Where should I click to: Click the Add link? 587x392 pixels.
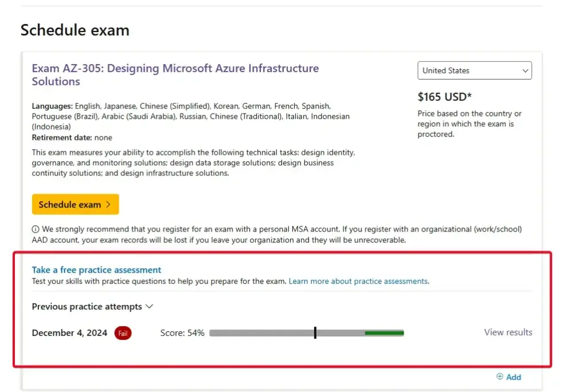coord(513,377)
